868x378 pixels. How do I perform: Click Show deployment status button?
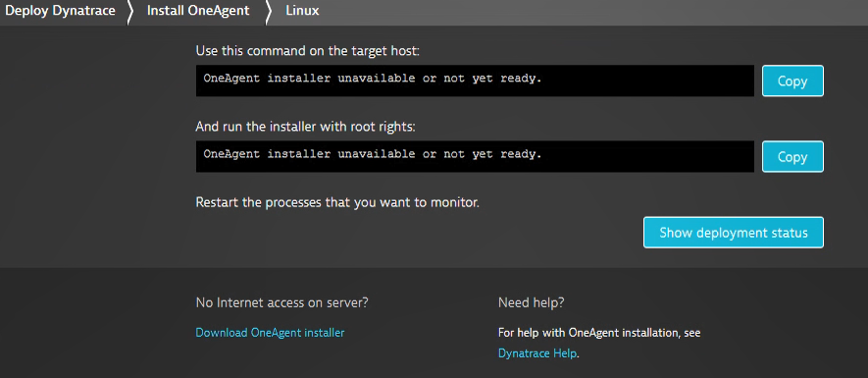733,233
